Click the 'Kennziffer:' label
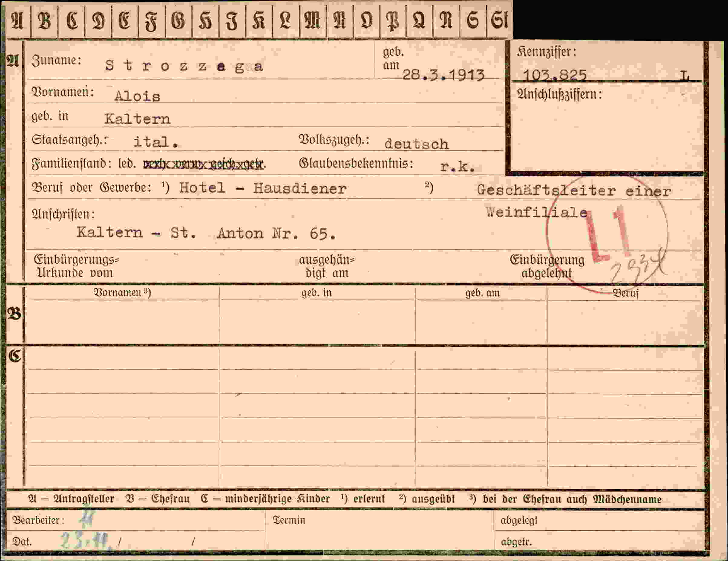The image size is (728, 561). click(x=547, y=52)
